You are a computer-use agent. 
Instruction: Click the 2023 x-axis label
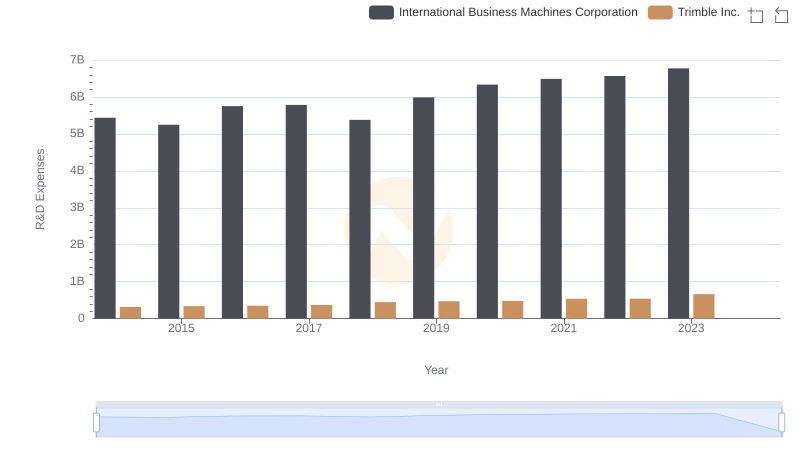(691, 328)
